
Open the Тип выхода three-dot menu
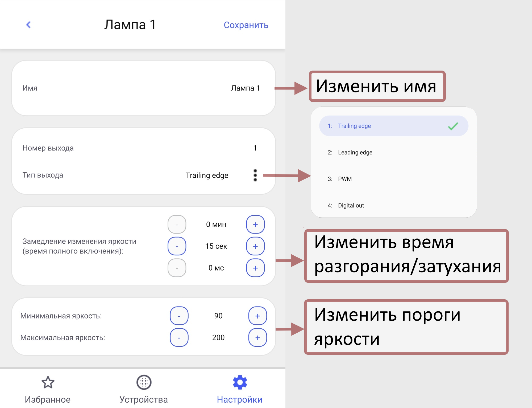pyautogui.click(x=255, y=175)
